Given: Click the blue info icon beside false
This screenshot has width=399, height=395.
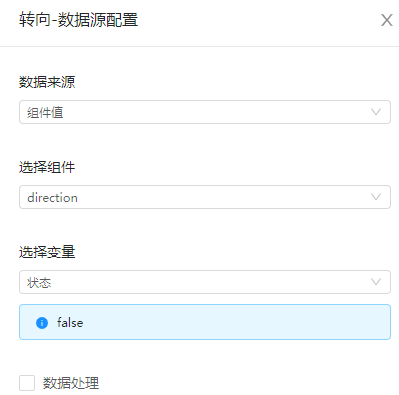Looking at the screenshot, I should pyautogui.click(x=42, y=323).
